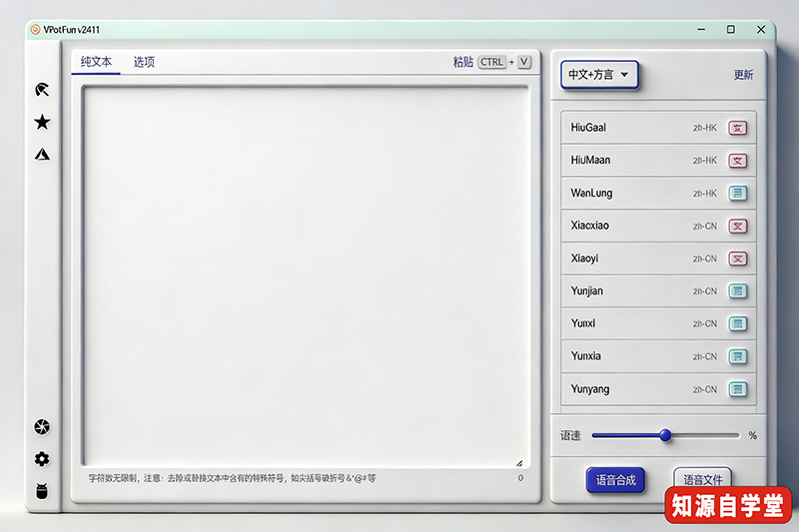This screenshot has height=532, width=799.
Task: Click the 语速 speed slider handle
Action: pos(665,435)
